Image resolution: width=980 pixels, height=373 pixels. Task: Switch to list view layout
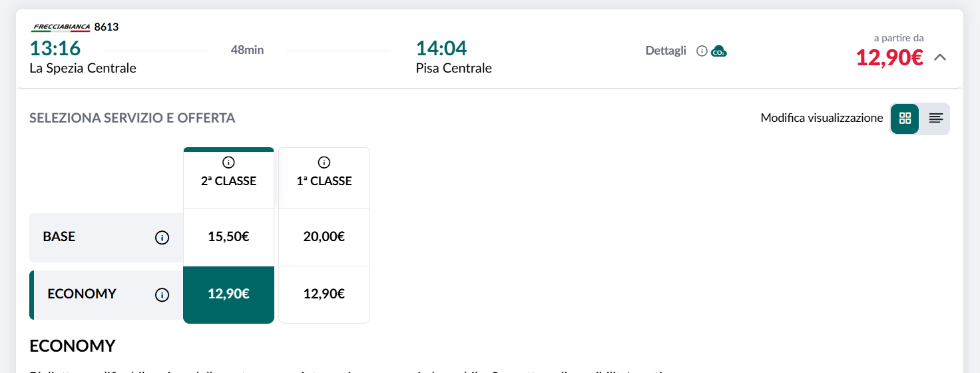tap(935, 119)
